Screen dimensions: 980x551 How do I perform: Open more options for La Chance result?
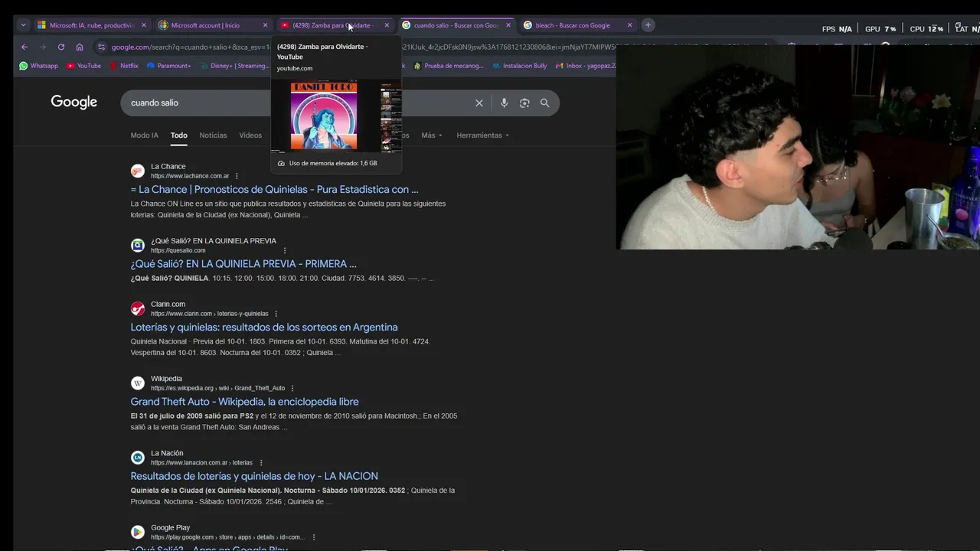pyautogui.click(x=237, y=176)
